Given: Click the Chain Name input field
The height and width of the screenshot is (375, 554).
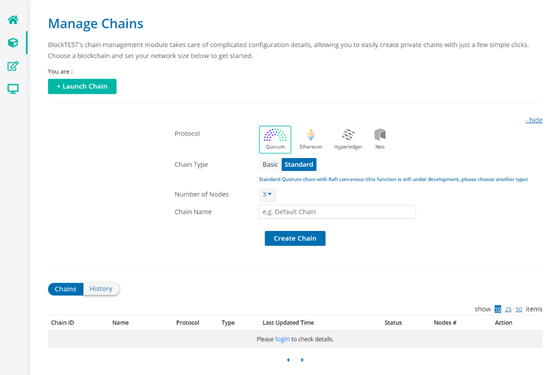Looking at the screenshot, I should (337, 212).
